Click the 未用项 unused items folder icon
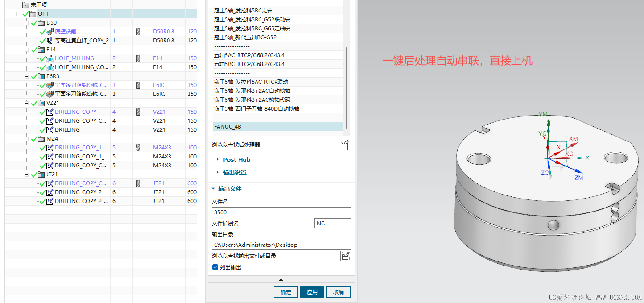The width and height of the screenshot is (644, 303). coord(25,5)
